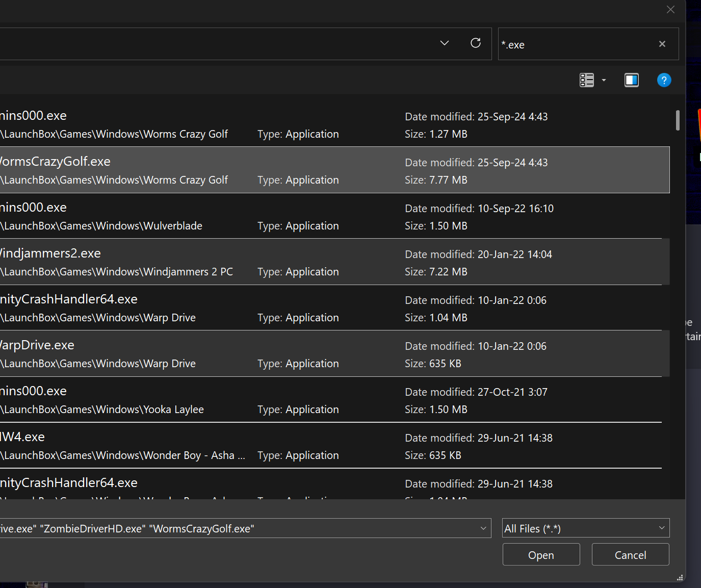This screenshot has width=701, height=588.
Task: Click the Open button
Action: pos(541,555)
